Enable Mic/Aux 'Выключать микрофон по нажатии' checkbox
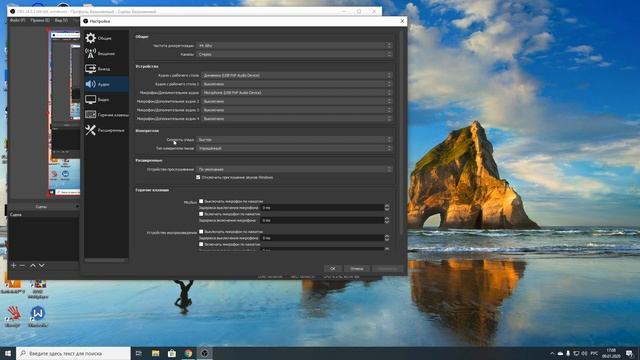The image size is (640, 360). coord(201,201)
